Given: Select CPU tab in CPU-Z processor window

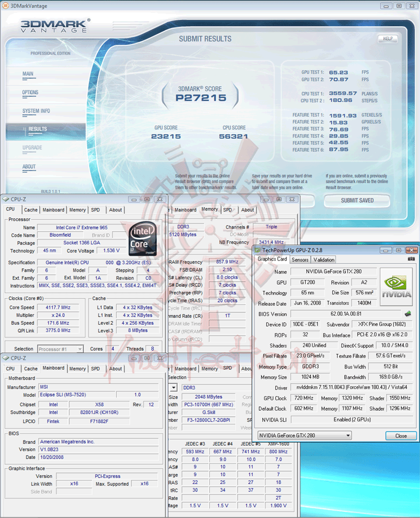Looking at the screenshot, I should click(11, 209).
